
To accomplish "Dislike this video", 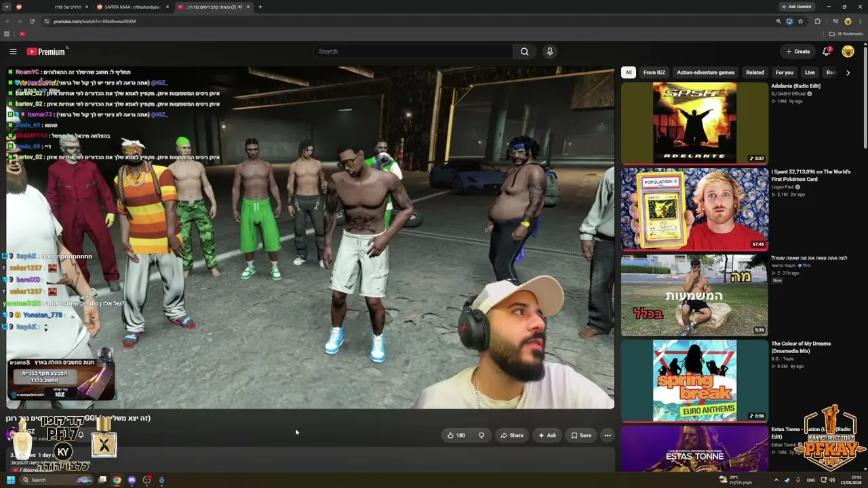I will pyautogui.click(x=481, y=435).
